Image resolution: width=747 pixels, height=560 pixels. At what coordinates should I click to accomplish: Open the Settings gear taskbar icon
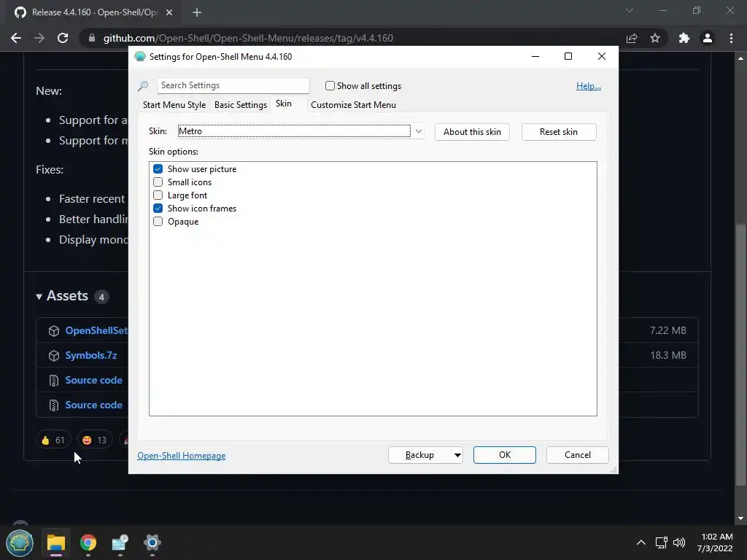pyautogui.click(x=152, y=542)
